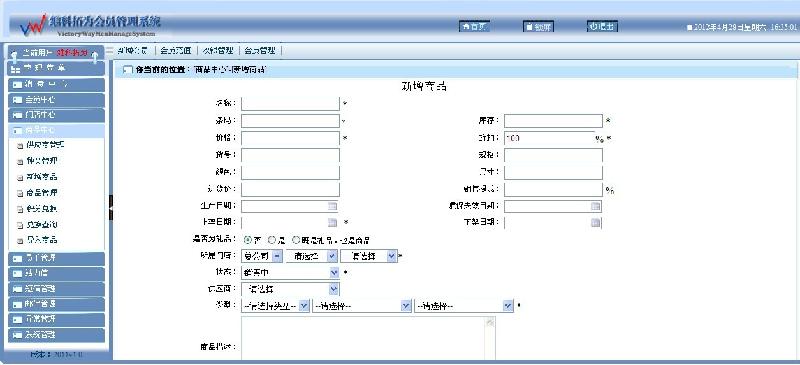Click the folder icon of 系统管理 menu

click(17, 335)
